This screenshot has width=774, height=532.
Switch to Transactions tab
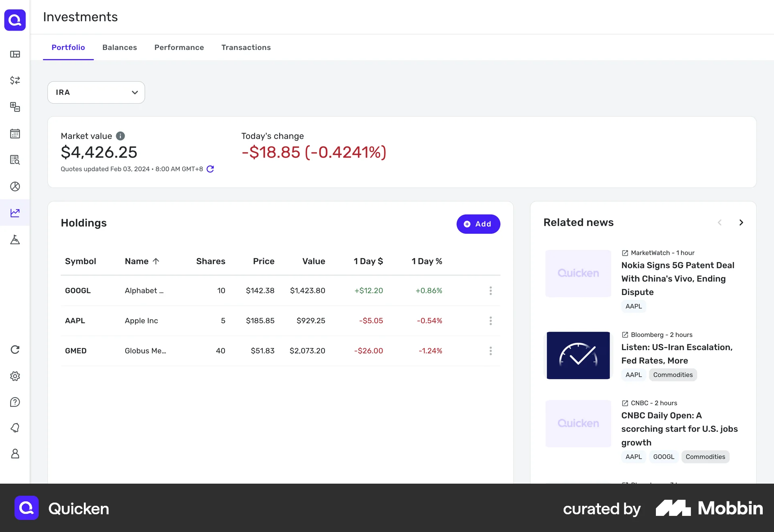[x=246, y=48]
